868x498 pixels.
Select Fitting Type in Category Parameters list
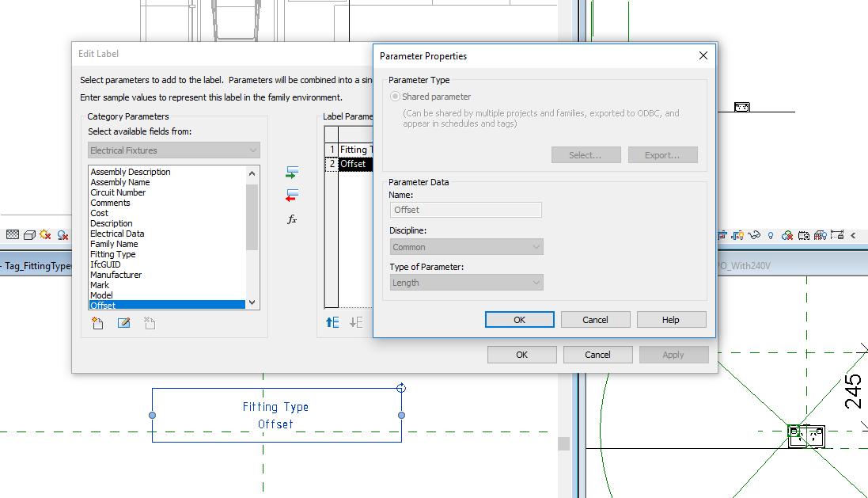coord(167,254)
